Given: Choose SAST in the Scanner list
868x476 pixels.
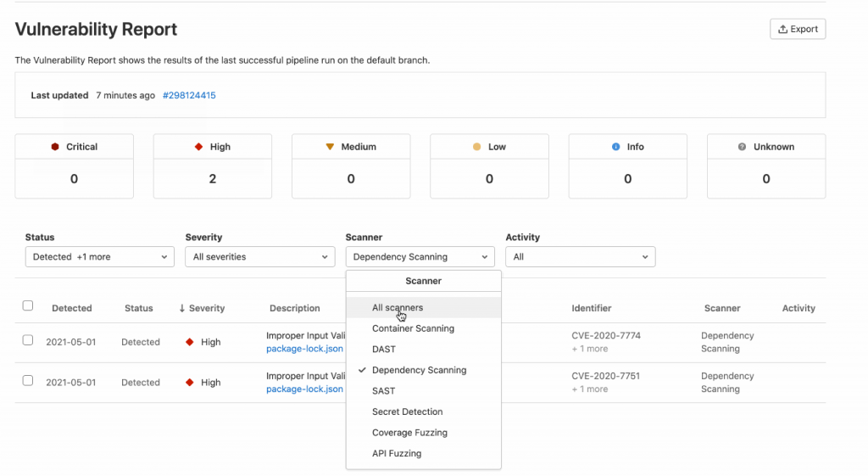Looking at the screenshot, I should coord(383,391).
